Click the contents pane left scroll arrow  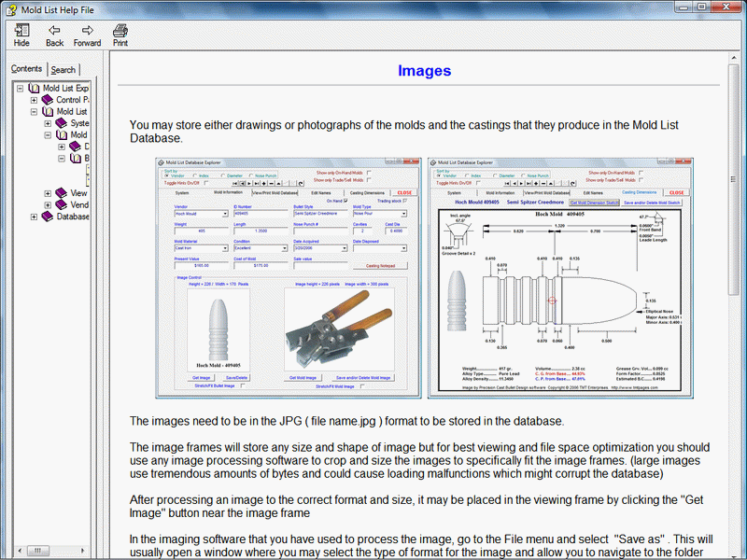(20, 551)
